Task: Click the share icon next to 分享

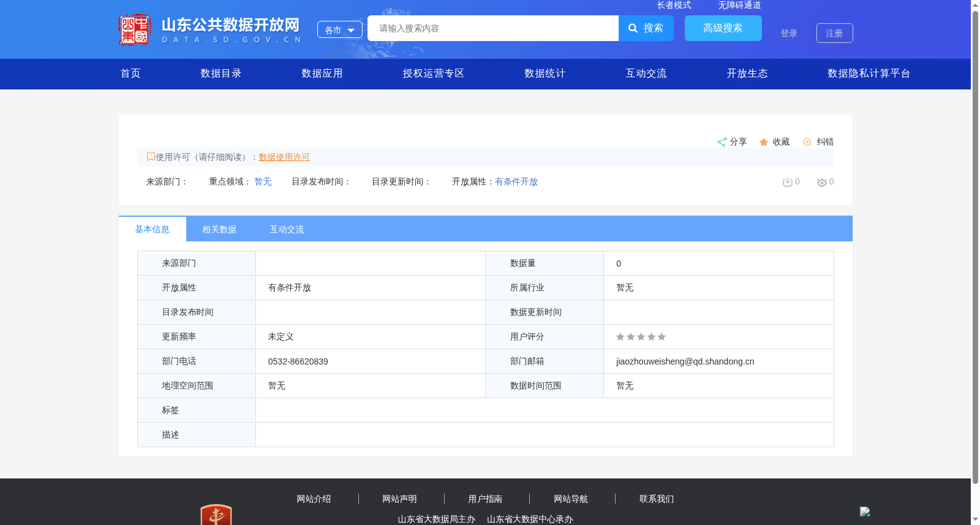Action: point(722,142)
